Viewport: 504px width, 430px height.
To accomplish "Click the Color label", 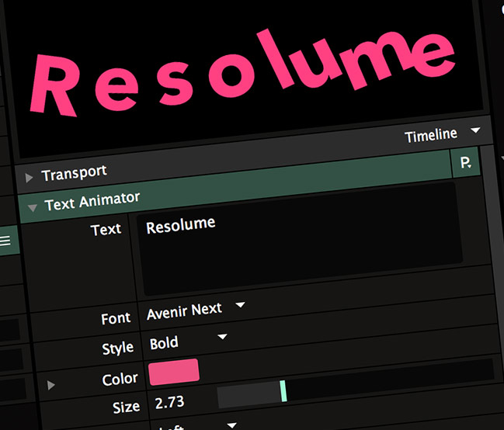I will pos(120,379).
